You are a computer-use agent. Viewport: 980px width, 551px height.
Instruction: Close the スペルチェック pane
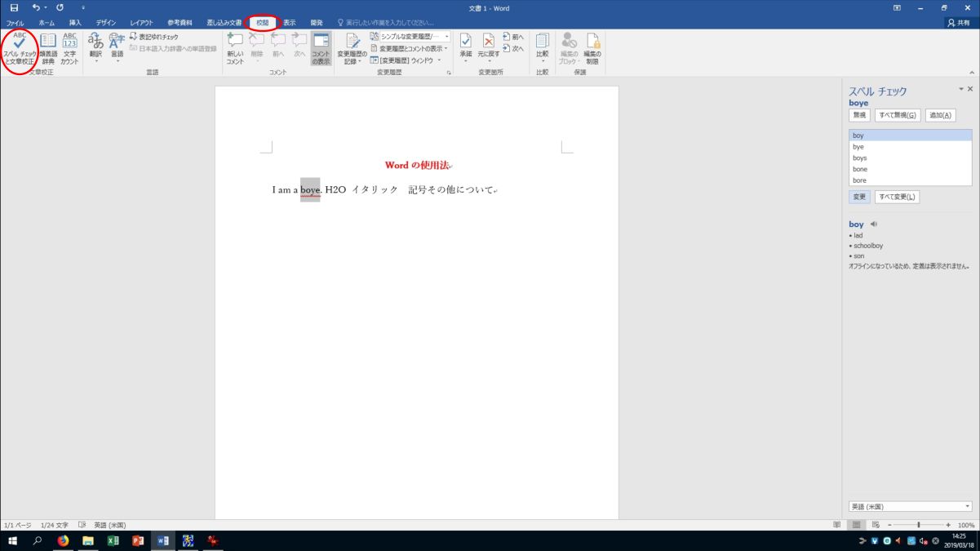(x=969, y=89)
